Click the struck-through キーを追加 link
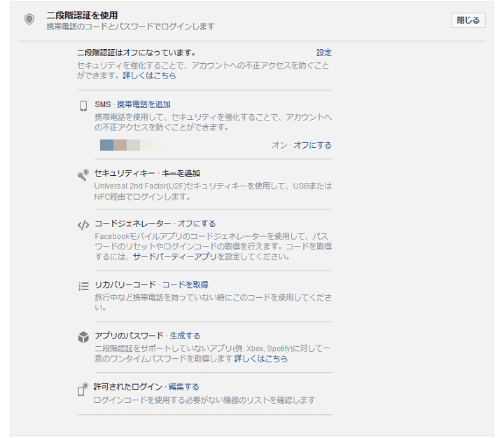This screenshot has width=504, height=438. point(181,174)
